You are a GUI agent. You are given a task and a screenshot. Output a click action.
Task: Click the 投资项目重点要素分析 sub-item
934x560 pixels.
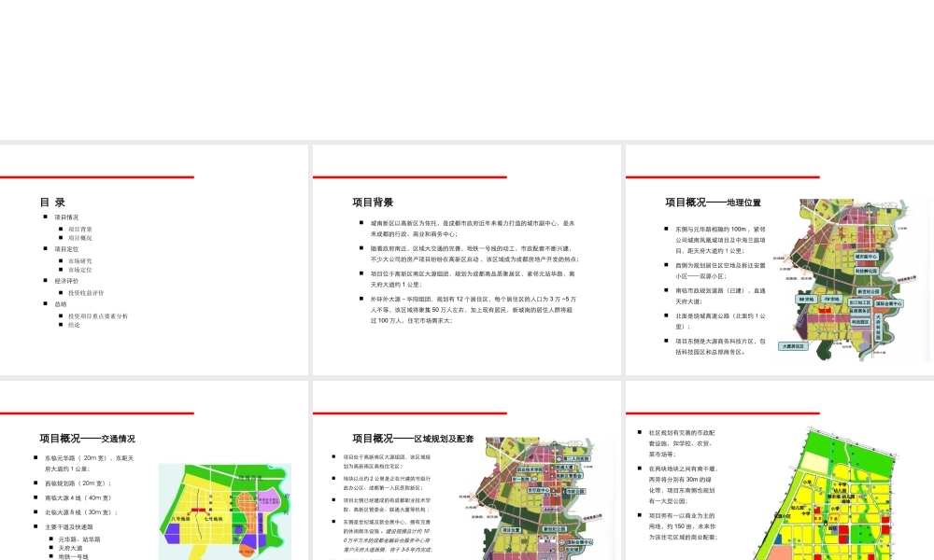click(x=98, y=316)
